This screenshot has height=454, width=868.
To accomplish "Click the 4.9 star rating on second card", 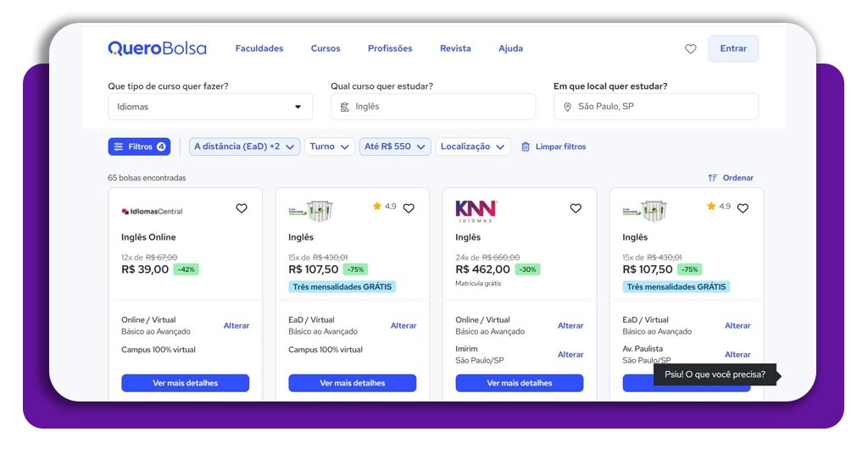I will 384,206.
